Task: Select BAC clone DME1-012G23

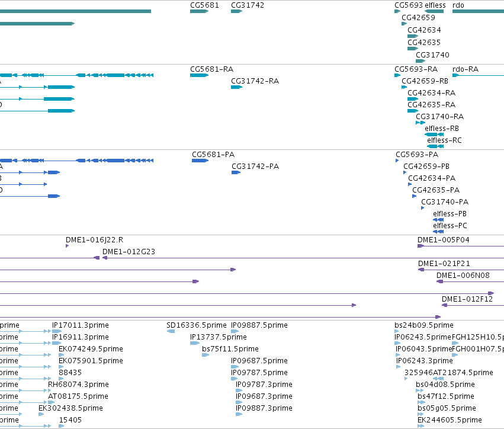Action: [x=303, y=258]
